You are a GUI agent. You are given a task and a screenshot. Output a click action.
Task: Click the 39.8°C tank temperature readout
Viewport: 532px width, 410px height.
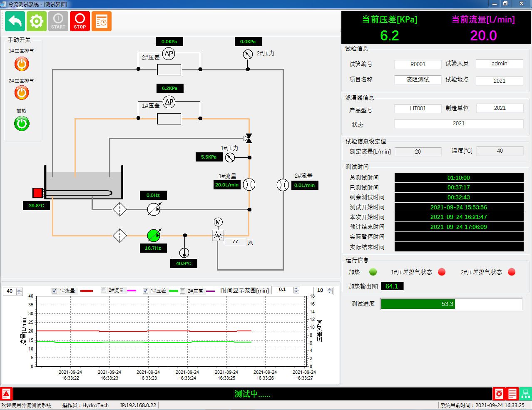(x=36, y=206)
